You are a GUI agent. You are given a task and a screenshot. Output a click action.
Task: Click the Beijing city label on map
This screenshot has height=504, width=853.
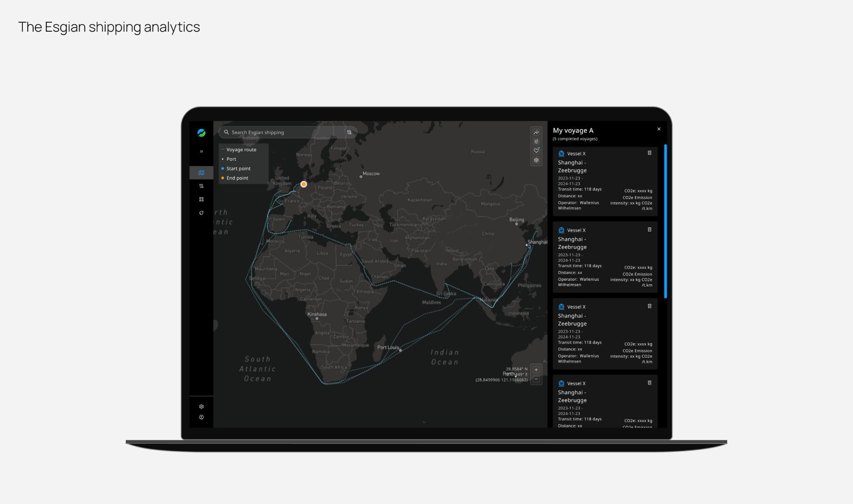516,220
